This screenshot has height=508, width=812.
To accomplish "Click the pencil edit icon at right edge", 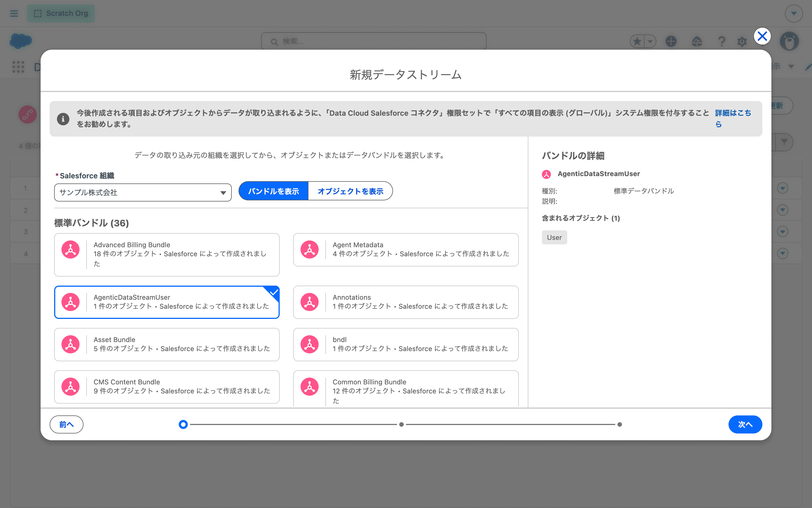I will [808, 67].
